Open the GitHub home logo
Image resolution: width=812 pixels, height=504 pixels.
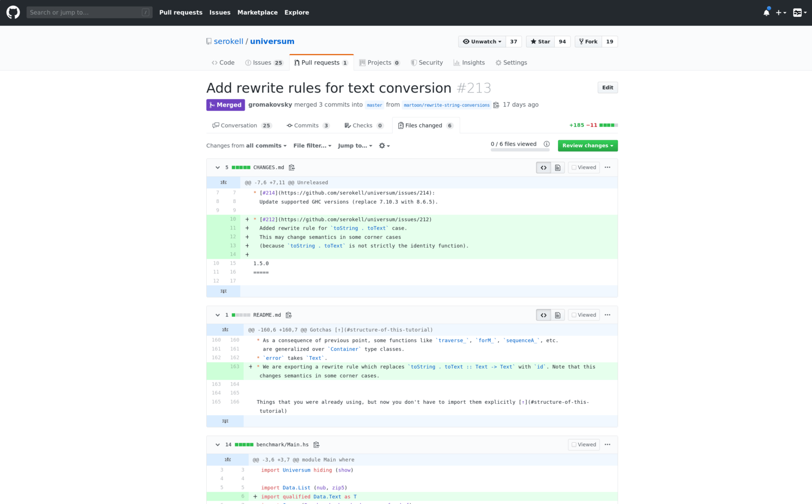[x=13, y=12]
